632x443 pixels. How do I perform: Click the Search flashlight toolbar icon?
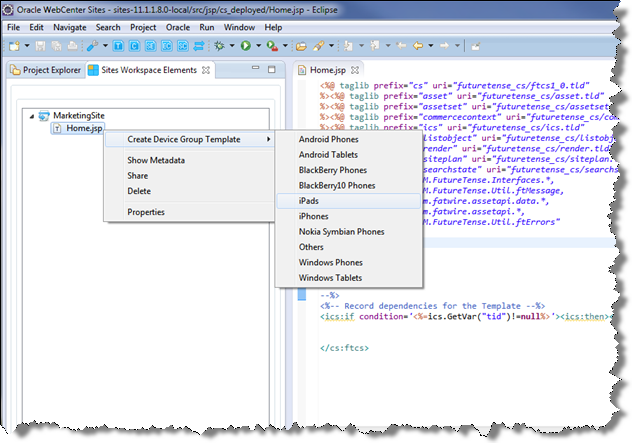coord(318,46)
